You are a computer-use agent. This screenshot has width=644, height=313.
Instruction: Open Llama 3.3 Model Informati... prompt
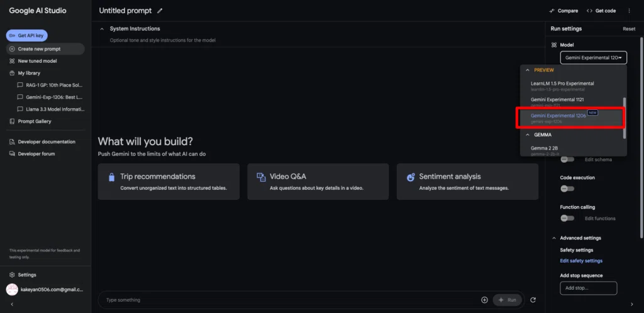[50, 109]
